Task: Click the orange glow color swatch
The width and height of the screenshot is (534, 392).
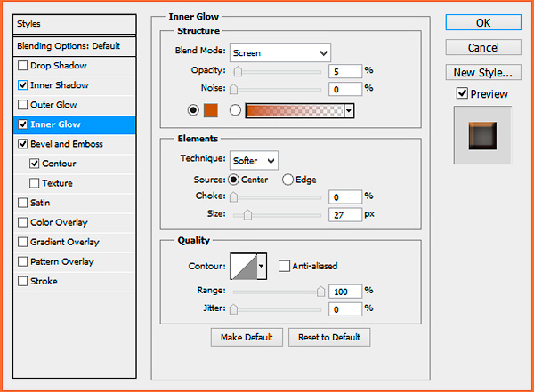Action: 210,110
